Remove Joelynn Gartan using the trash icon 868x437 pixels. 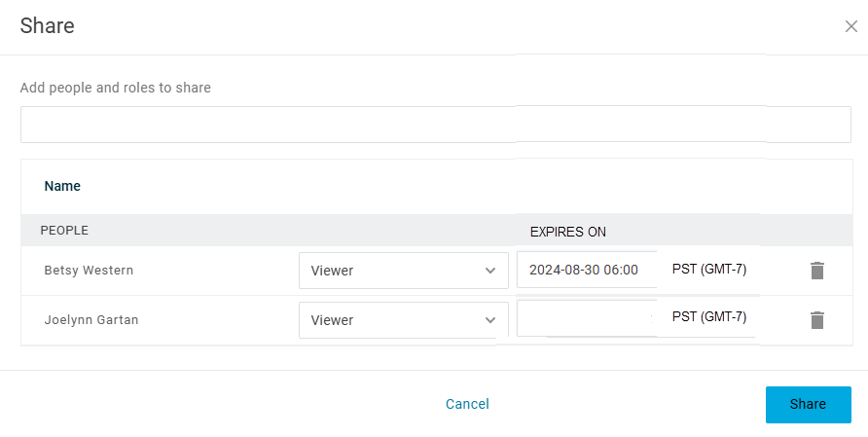pyautogui.click(x=817, y=320)
